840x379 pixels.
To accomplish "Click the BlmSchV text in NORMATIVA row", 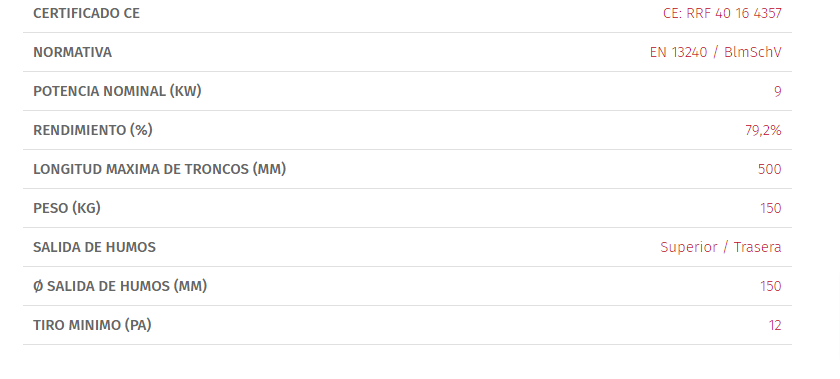I will 753,53.
